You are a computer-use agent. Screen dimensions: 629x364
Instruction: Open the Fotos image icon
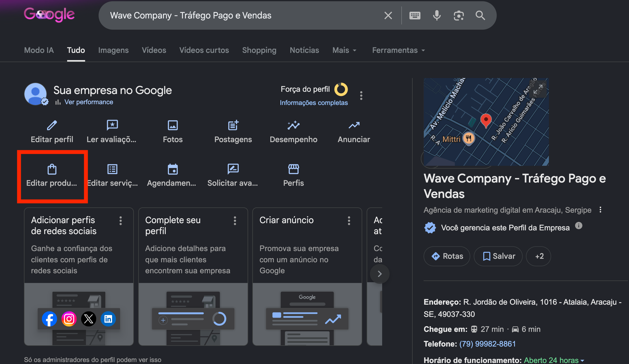pos(173,125)
